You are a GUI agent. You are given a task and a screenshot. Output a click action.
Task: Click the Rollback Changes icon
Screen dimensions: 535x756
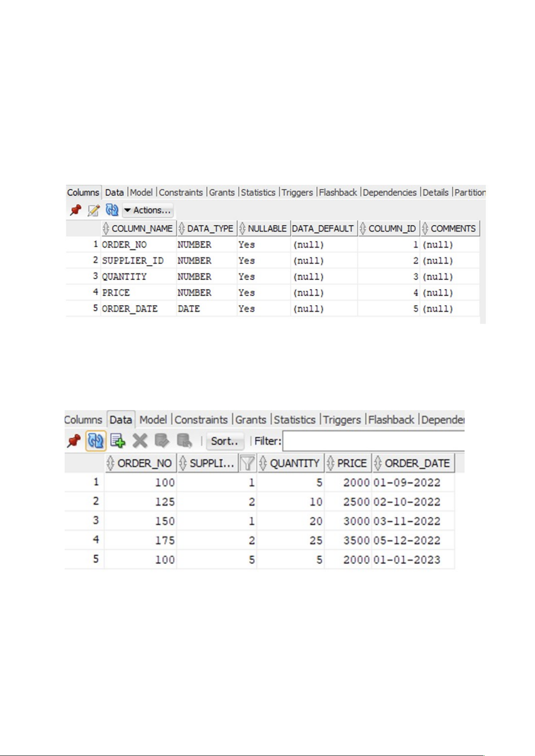(x=184, y=441)
